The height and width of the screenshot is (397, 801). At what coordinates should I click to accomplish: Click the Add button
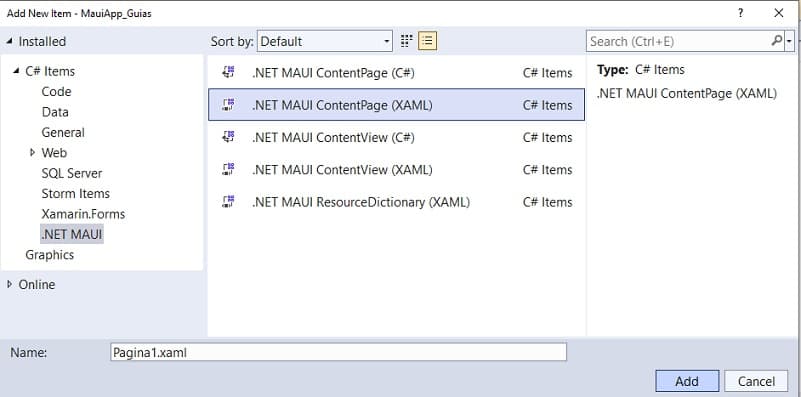tap(687, 381)
